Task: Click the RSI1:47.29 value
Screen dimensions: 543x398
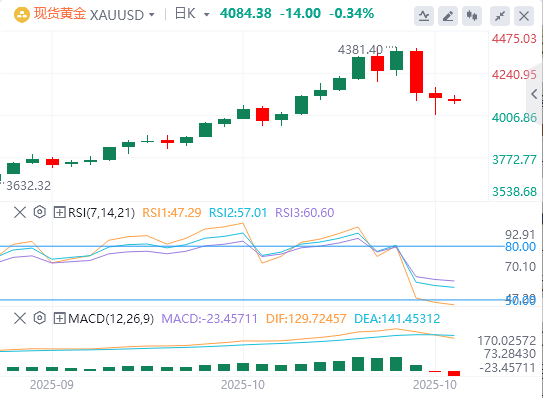Action: coord(172,212)
